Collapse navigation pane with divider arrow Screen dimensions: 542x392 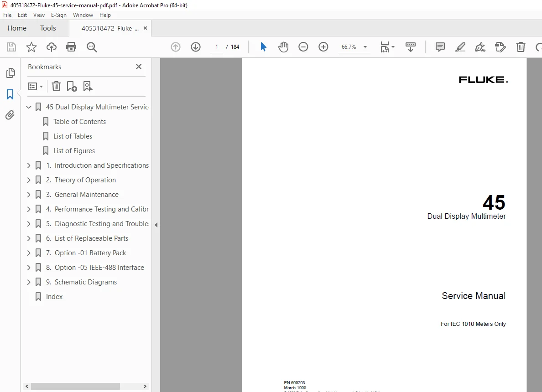tap(156, 225)
